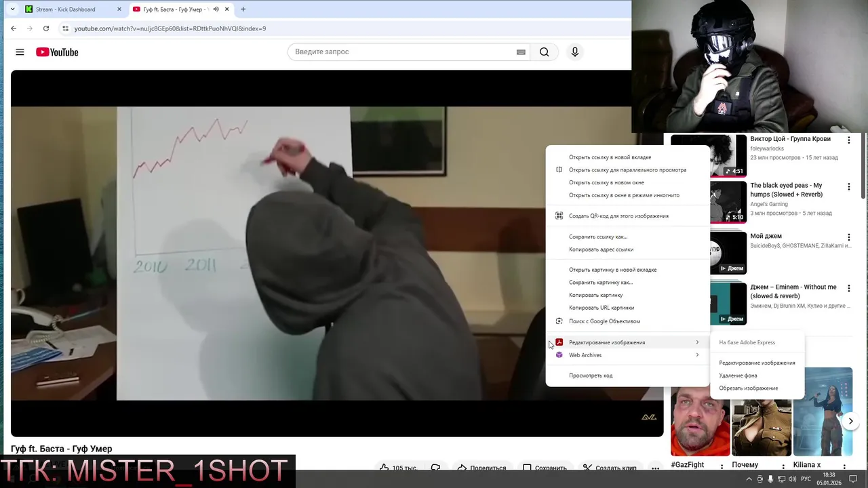
Task: Select Копировать адрес ссылки
Action: (x=601, y=249)
